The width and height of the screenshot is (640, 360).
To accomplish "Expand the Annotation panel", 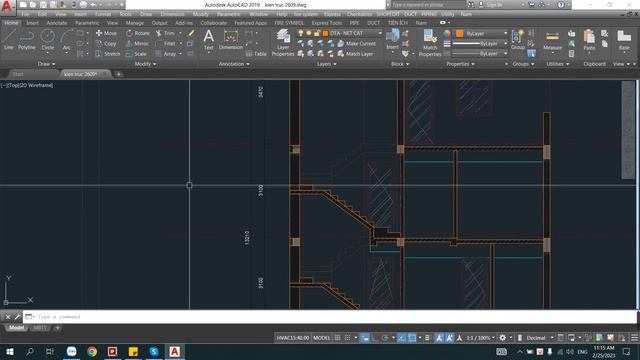I will (x=234, y=64).
